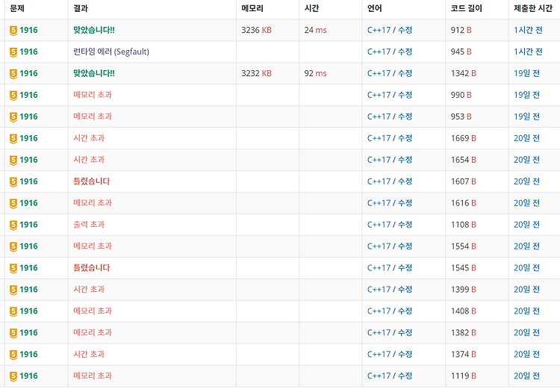Click the tier badge in the 1607 B row
This screenshot has height=392, width=560.
[x=13, y=181]
